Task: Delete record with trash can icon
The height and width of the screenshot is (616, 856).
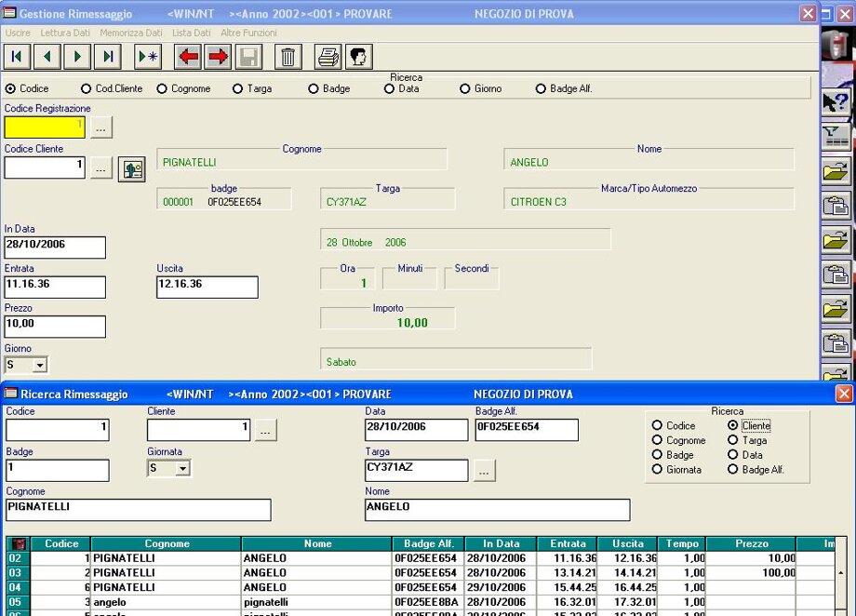Action: 288,57
